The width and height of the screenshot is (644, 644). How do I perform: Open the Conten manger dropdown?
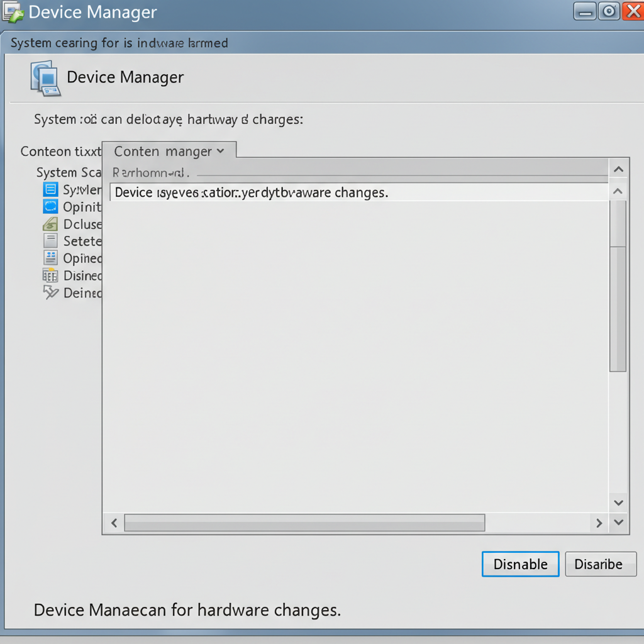[169, 151]
